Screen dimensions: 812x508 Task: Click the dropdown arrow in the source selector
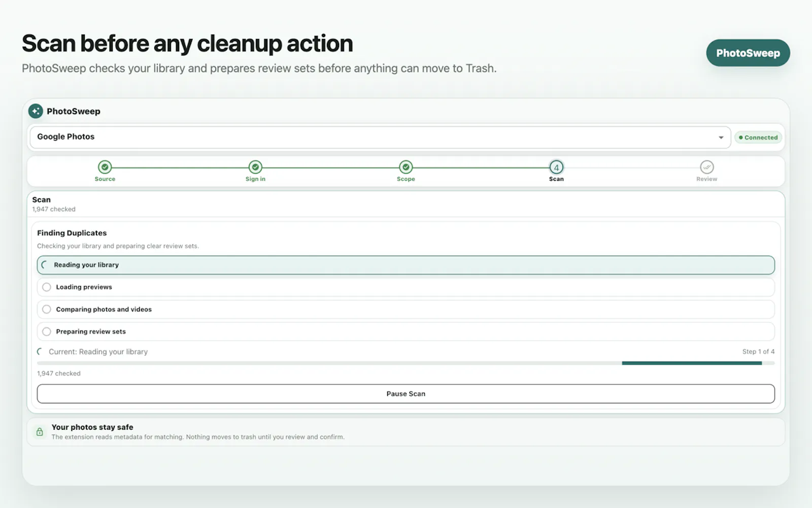click(x=721, y=138)
